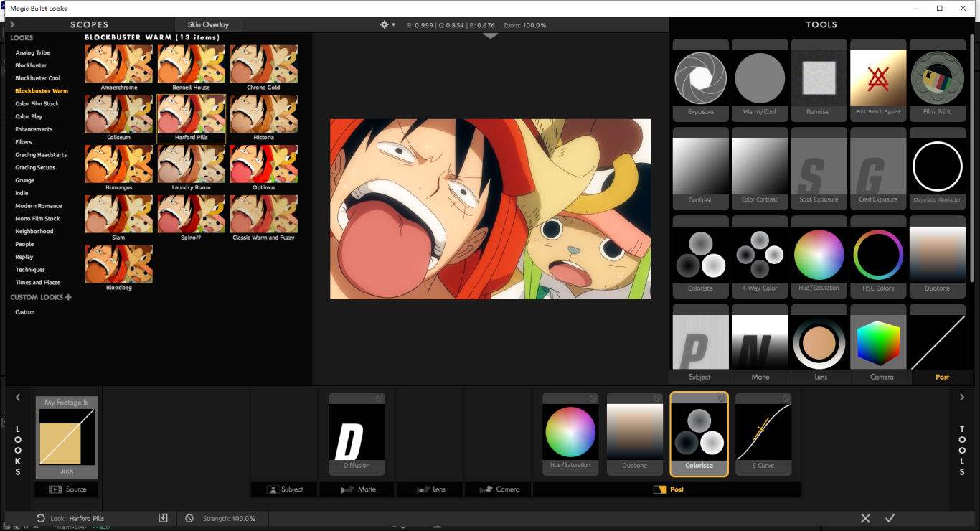
Task: Disable the Diffusion tool in the chain
Action: (x=379, y=398)
